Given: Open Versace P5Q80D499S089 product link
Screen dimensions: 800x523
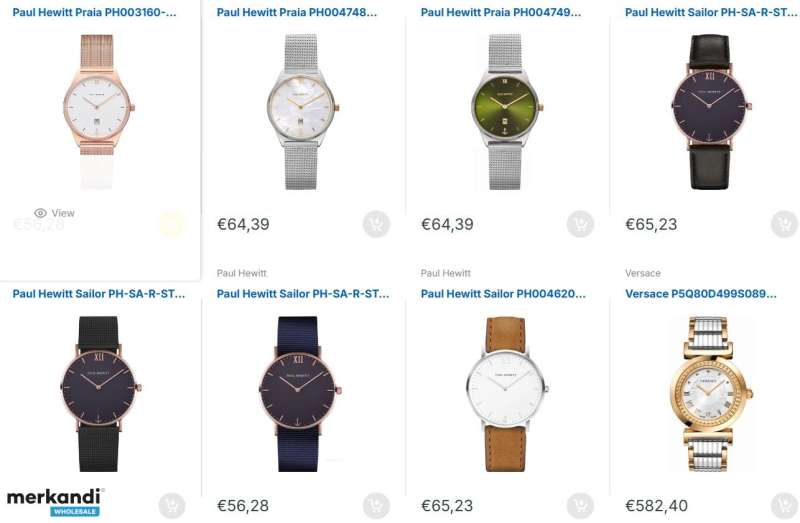Looking at the screenshot, I should [x=701, y=294].
